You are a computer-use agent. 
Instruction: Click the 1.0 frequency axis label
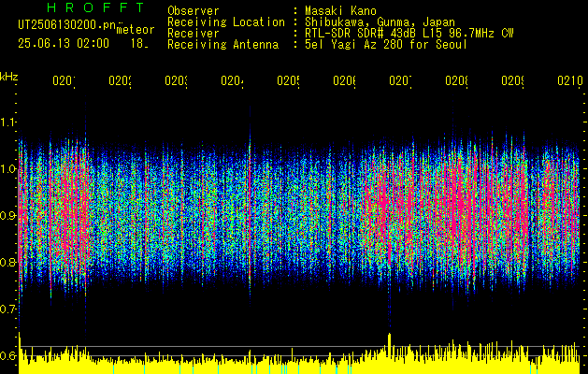click(8, 169)
